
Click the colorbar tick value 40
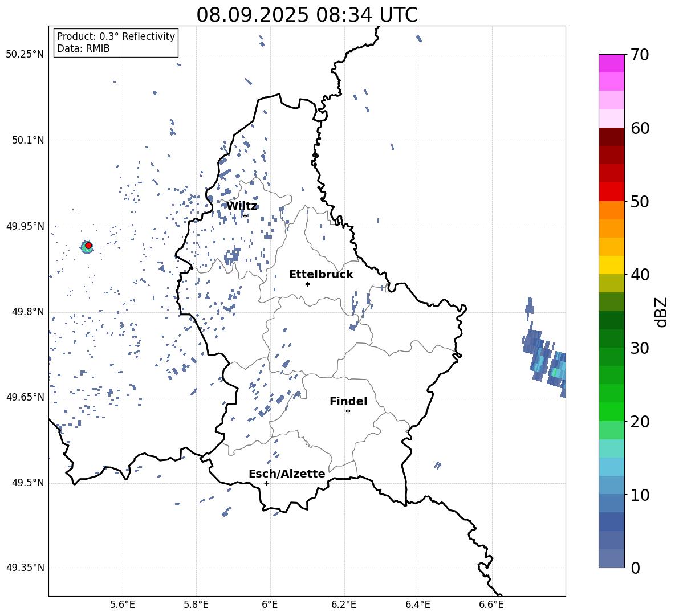click(640, 275)
